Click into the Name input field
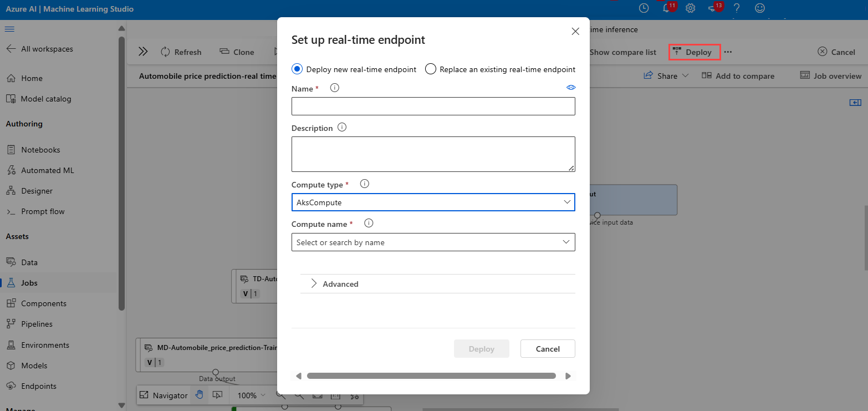This screenshot has height=411, width=868. 433,106
